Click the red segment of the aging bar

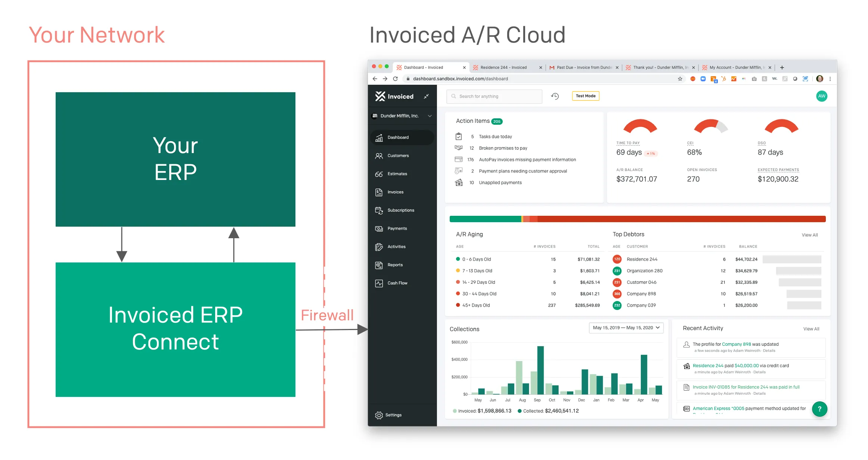pos(681,219)
